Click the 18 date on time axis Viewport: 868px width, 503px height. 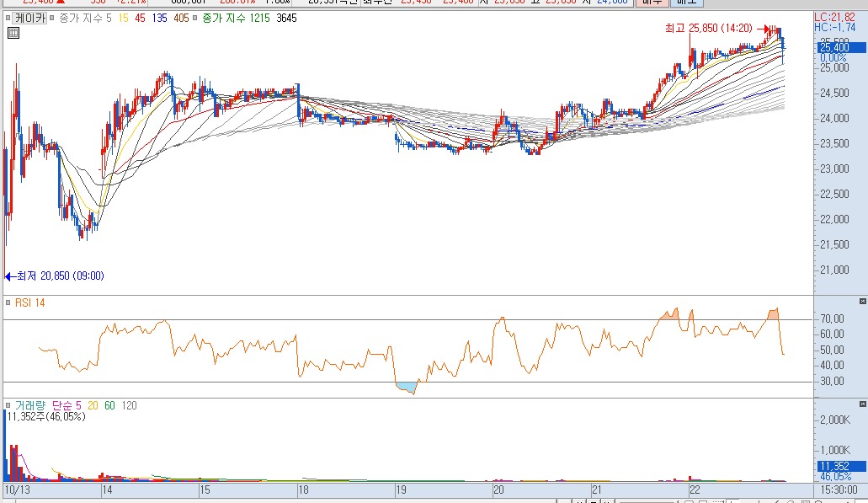[x=303, y=490]
